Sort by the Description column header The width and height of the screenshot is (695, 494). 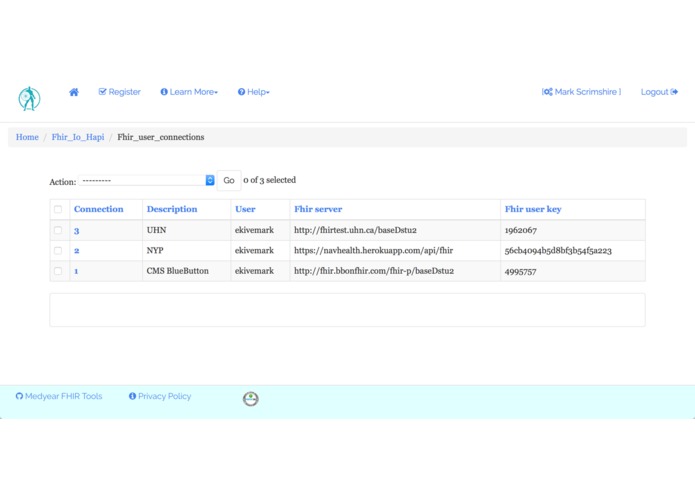coord(172,209)
